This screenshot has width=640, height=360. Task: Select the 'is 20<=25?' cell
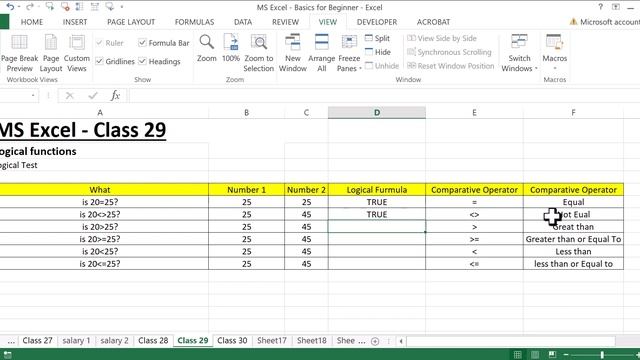point(100,264)
